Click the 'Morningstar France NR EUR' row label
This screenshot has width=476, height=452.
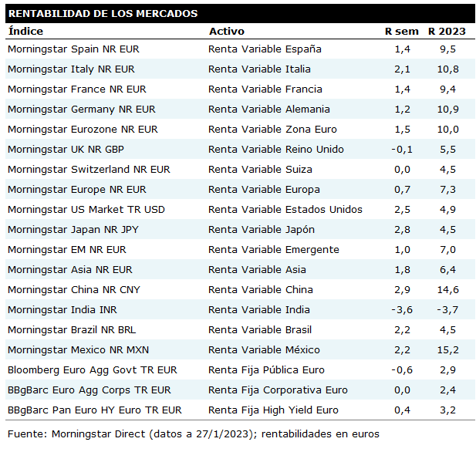click(x=76, y=89)
